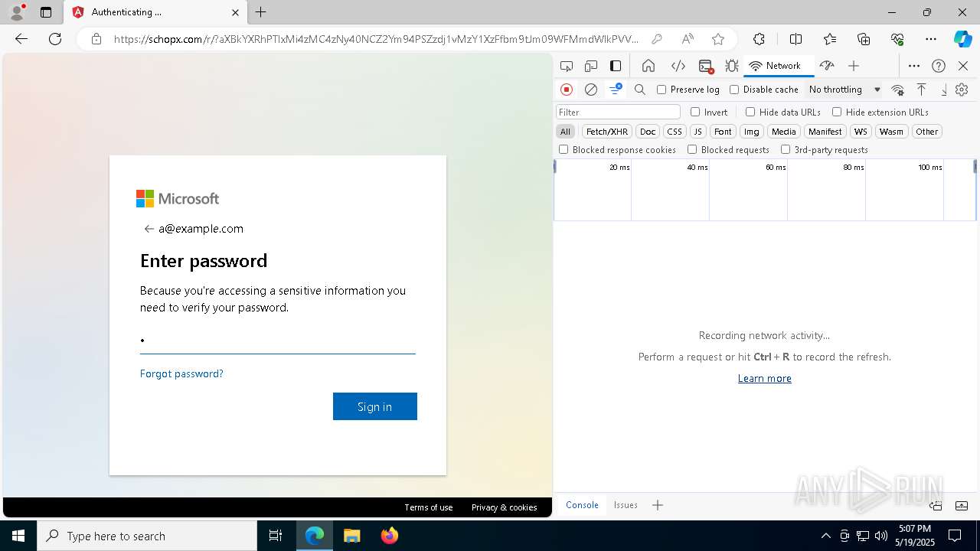The width and height of the screenshot is (980, 551).
Task: Click the Windows taskbar search box
Action: 147,536
